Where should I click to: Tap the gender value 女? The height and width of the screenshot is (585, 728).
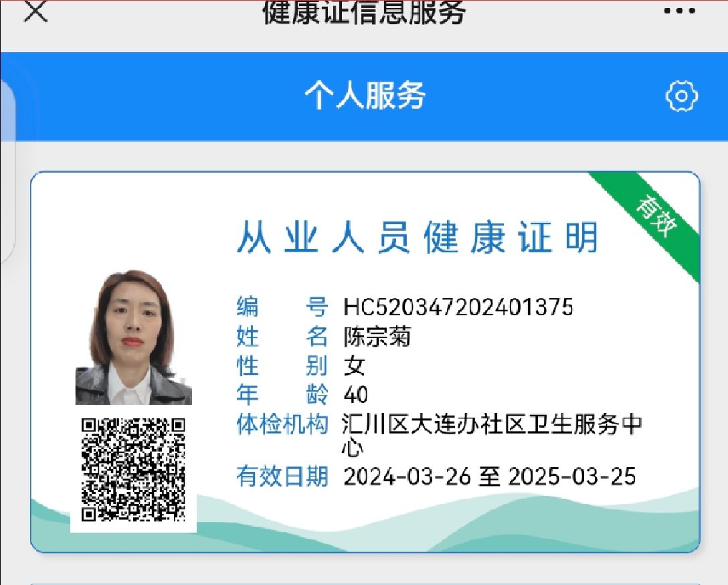pyautogui.click(x=354, y=366)
